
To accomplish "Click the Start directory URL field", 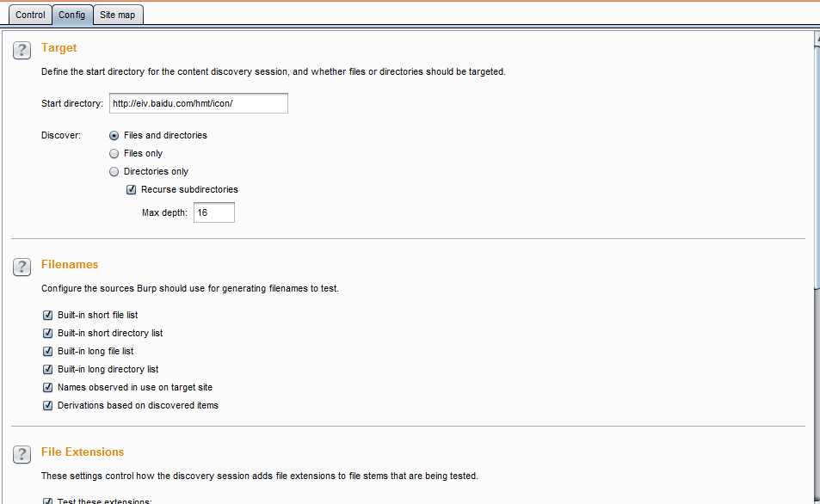I will 199,103.
